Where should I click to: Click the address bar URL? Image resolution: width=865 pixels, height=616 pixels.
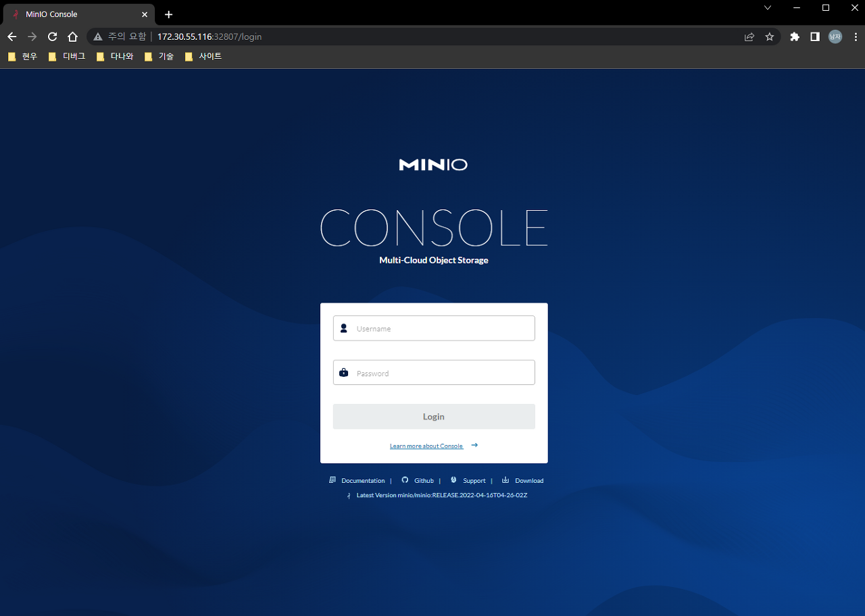click(209, 37)
